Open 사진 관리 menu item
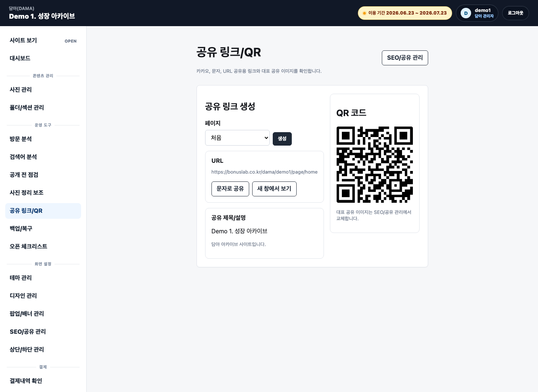Image resolution: width=538 pixels, height=392 pixels. click(43, 90)
